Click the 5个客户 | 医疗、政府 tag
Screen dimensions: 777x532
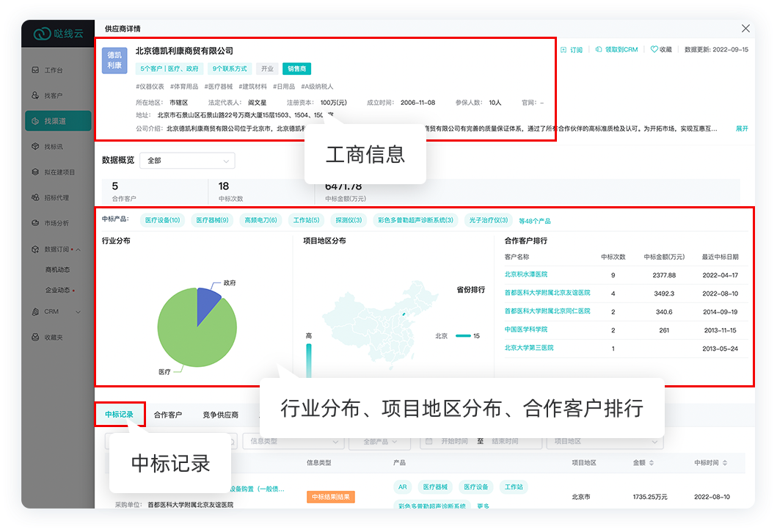pyautogui.click(x=169, y=69)
